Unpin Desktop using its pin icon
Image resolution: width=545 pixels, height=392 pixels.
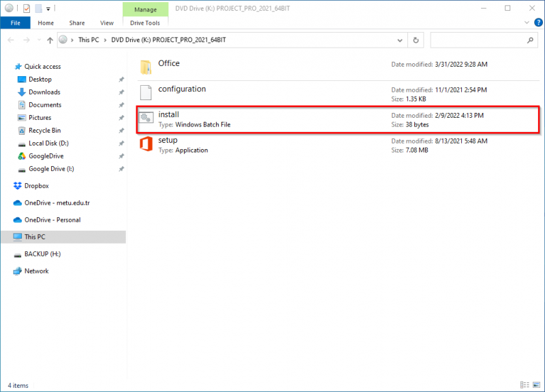tap(121, 80)
